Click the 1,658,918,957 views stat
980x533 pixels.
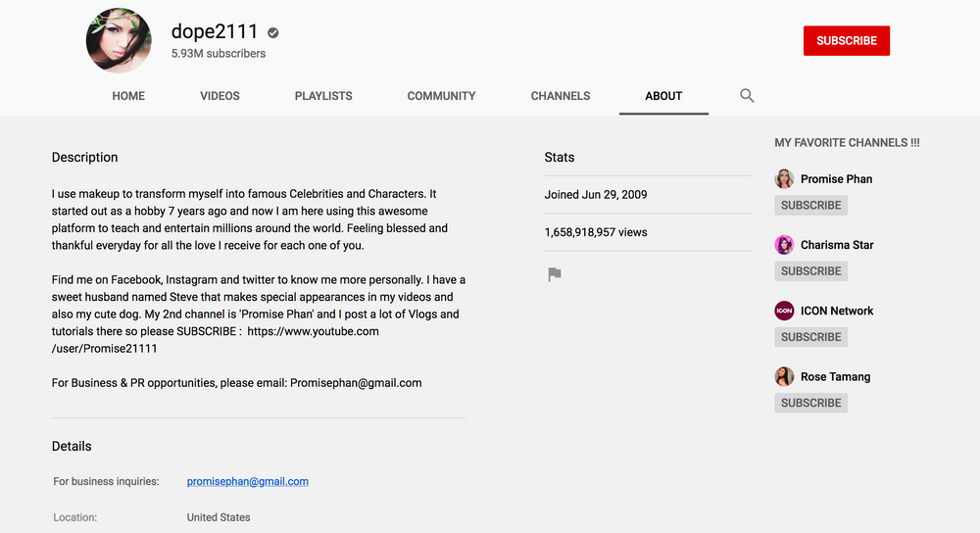coord(596,232)
